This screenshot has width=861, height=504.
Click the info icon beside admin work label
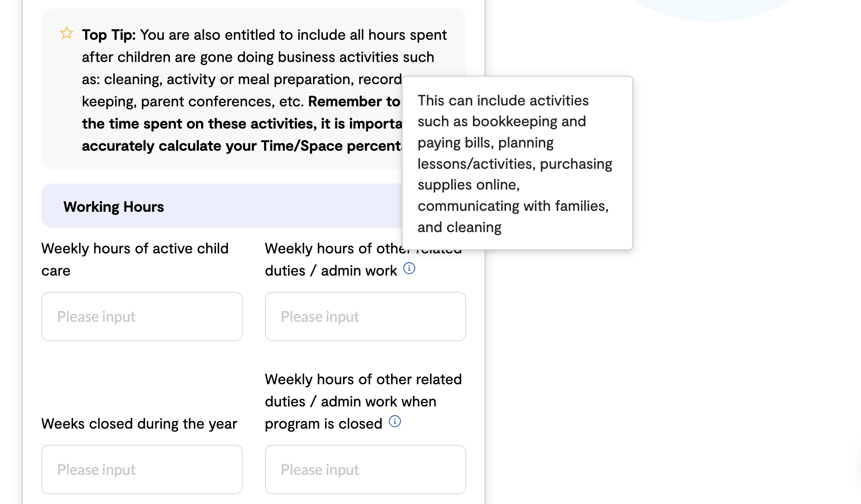point(409,268)
